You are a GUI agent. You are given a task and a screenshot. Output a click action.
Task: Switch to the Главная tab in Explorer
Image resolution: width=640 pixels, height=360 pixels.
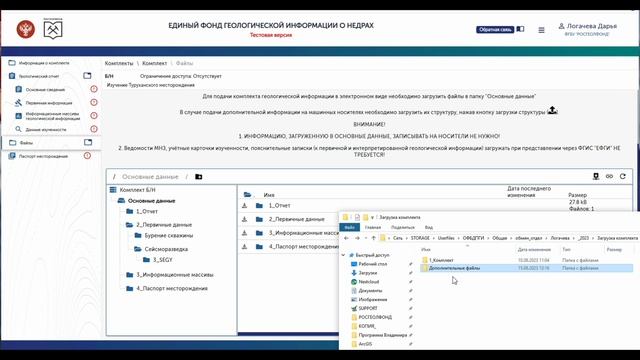click(373, 227)
